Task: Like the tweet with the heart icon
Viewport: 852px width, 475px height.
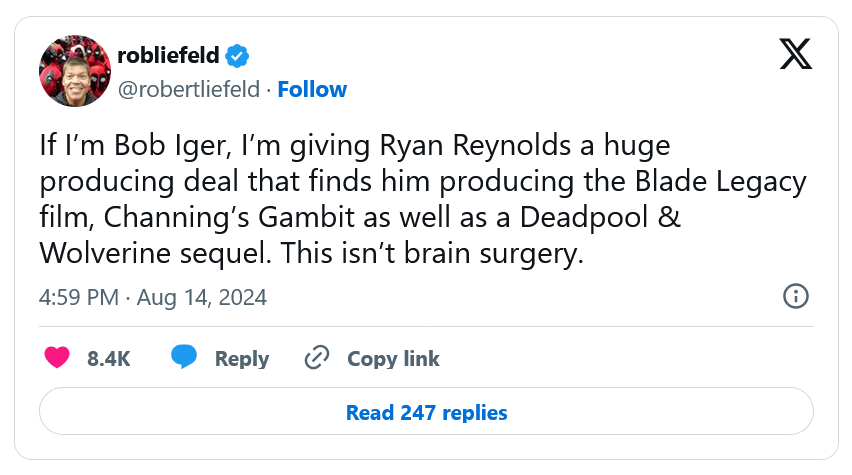Action: 57,358
